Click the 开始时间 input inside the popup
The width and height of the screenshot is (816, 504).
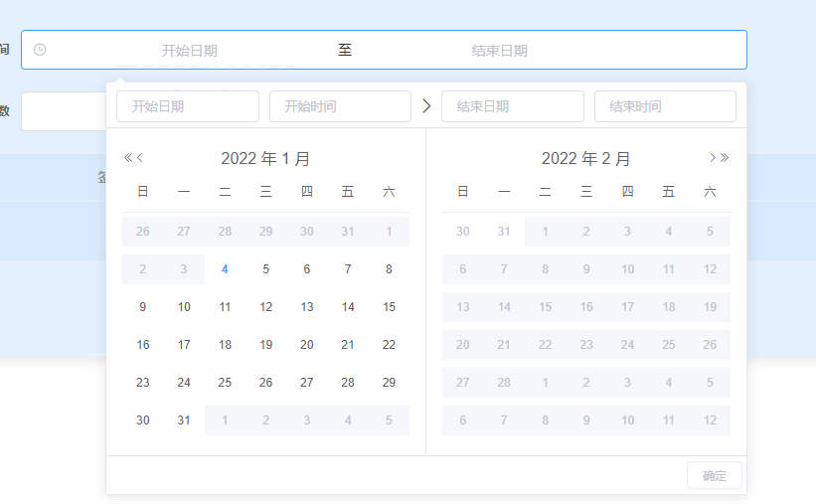coord(340,106)
